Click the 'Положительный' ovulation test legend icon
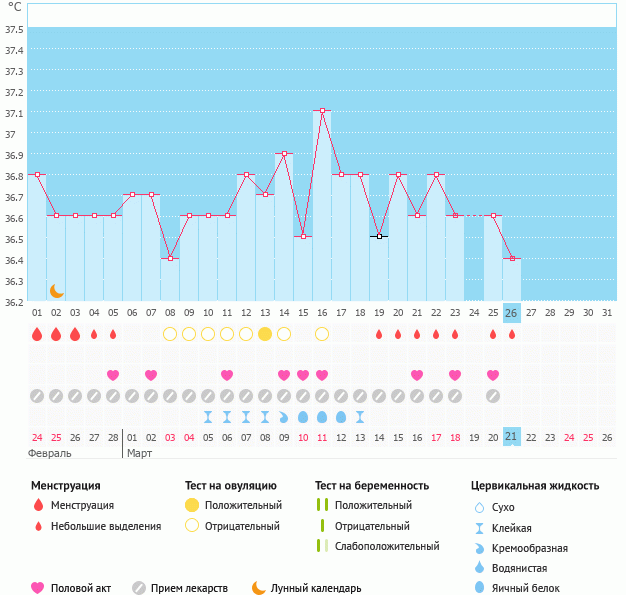626x595 pixels. pos(192,505)
